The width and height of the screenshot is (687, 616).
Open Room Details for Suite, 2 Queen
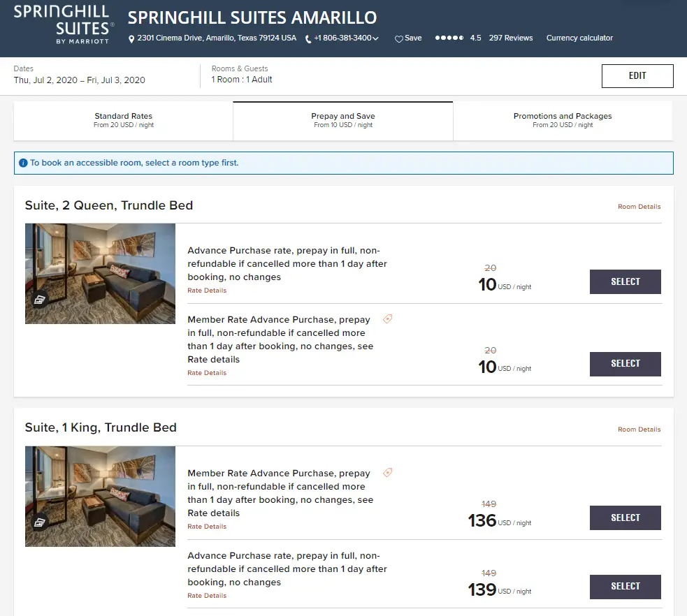(639, 207)
